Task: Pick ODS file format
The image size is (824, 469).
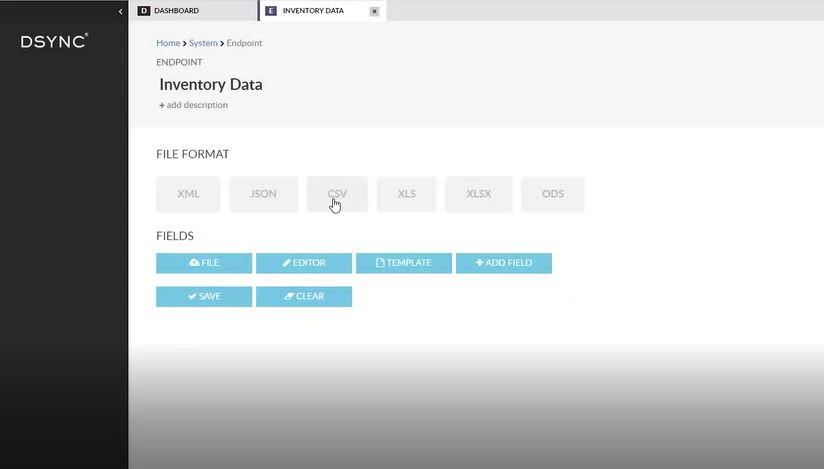Action: (553, 194)
